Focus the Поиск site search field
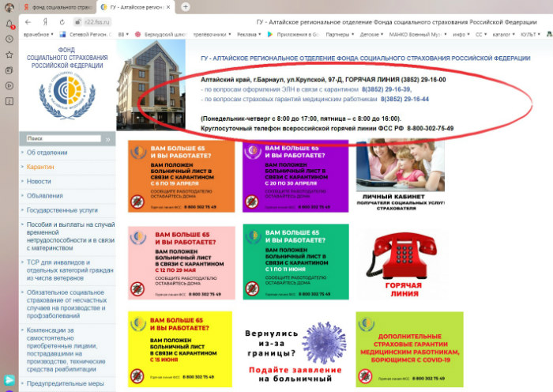Image resolution: width=553 pixels, height=392 pixels. pyautogui.click(x=64, y=138)
